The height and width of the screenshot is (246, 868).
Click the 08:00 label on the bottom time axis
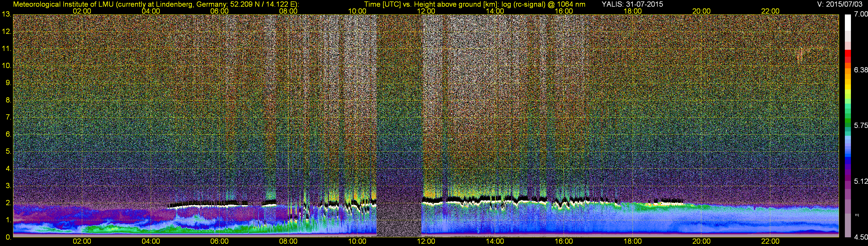pos(288,242)
